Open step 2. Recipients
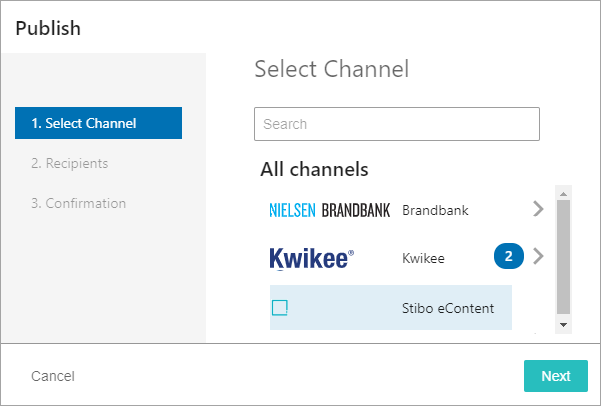Viewport: 601px width, 406px height. point(69,163)
